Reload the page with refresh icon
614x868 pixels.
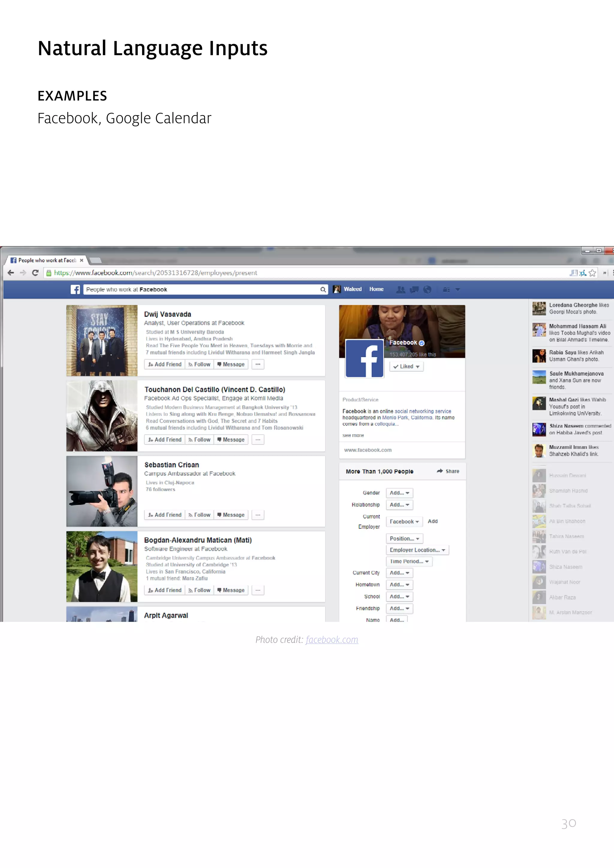[x=35, y=272]
